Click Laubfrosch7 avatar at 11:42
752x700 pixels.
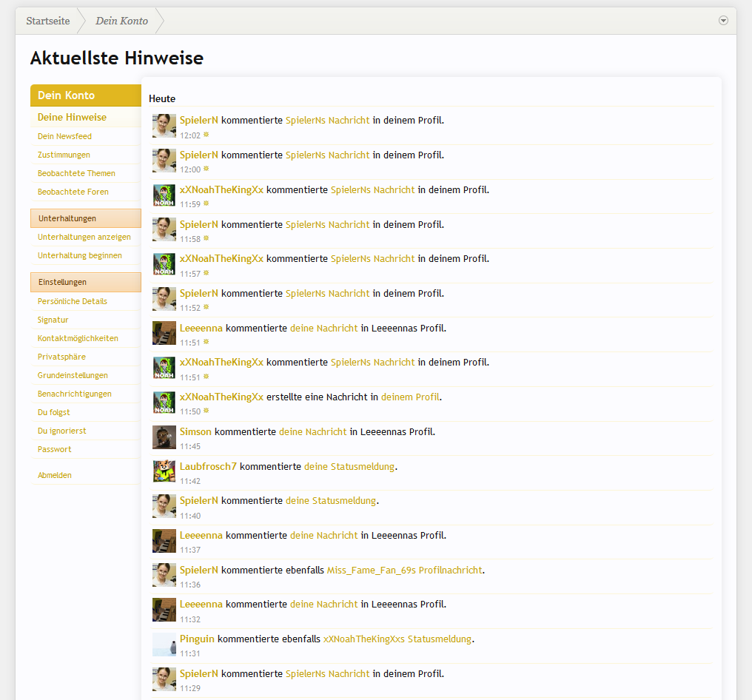tap(164, 472)
